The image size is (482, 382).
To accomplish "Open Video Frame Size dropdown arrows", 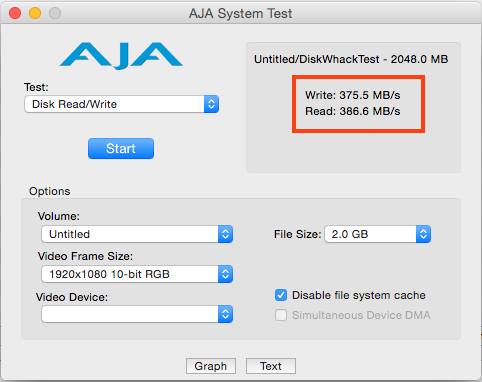I will pos(225,274).
